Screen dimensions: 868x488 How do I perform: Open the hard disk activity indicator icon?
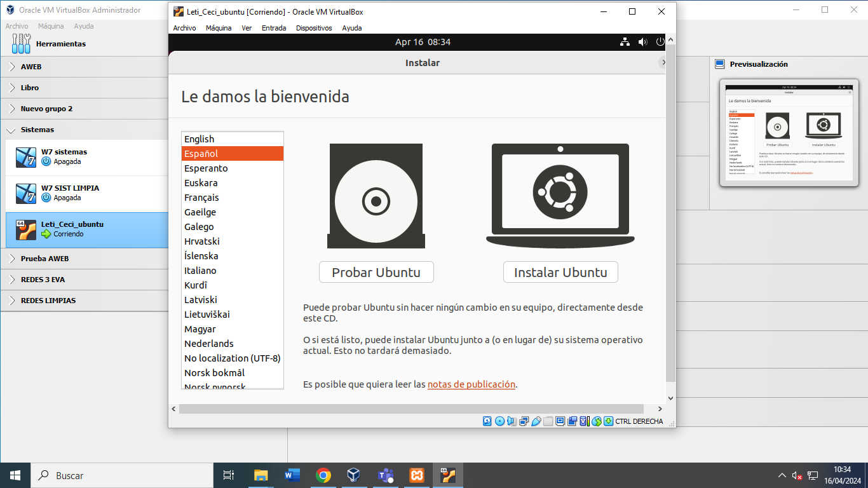pos(486,421)
